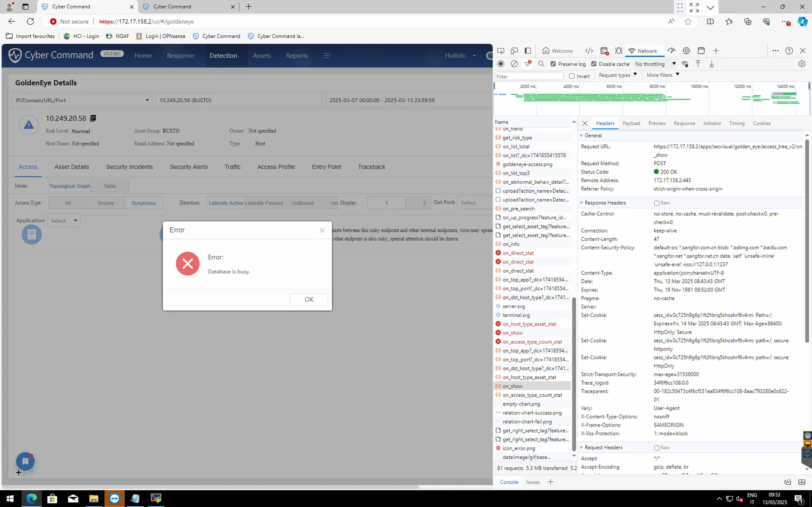This screenshot has height=507, width=812.
Task: Enable the Invert filter checkbox
Action: coord(572,76)
